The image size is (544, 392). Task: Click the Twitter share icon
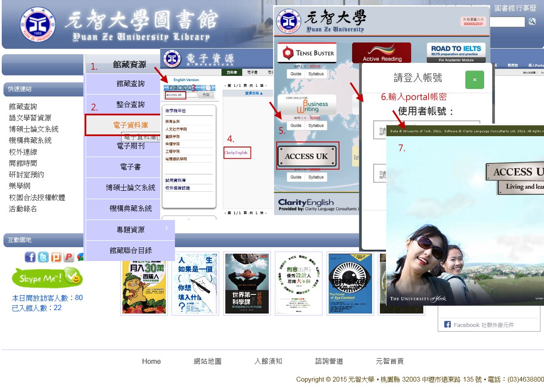tap(43, 257)
